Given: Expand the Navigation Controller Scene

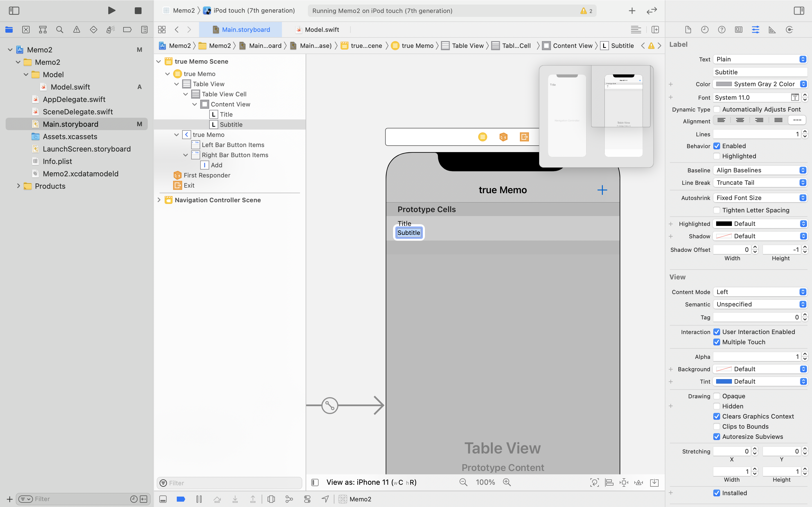Looking at the screenshot, I should (159, 200).
